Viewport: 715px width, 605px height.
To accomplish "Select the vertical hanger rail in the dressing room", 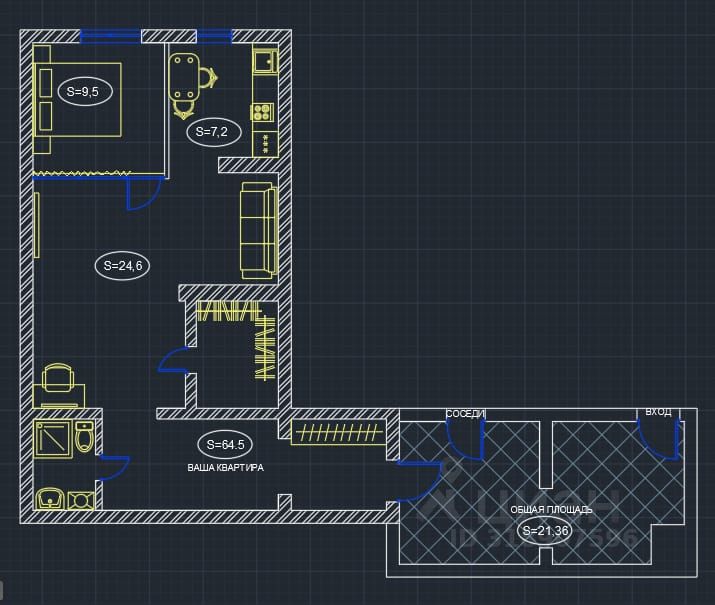I will point(266,348).
